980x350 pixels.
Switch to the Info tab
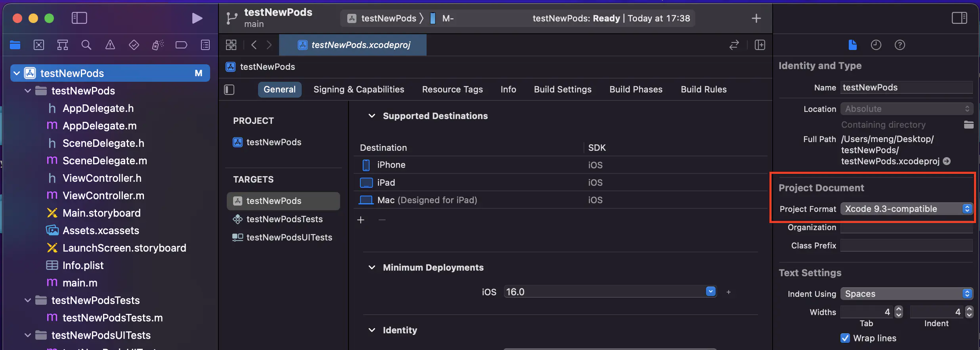pyautogui.click(x=508, y=90)
